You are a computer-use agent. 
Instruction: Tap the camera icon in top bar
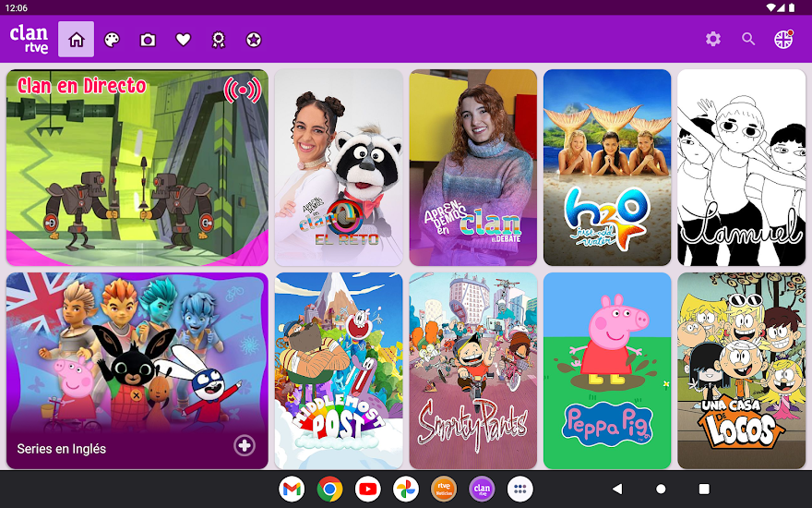click(148, 40)
